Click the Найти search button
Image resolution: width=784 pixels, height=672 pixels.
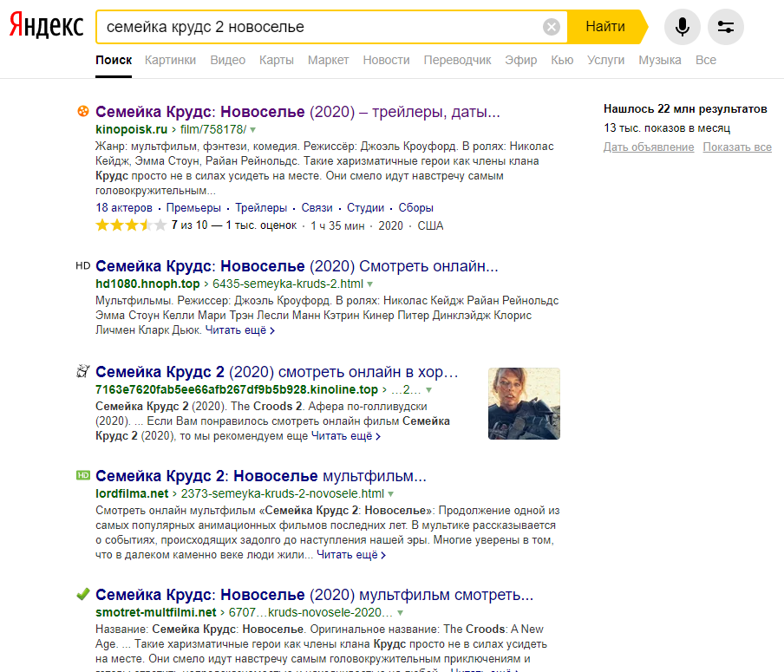click(605, 27)
